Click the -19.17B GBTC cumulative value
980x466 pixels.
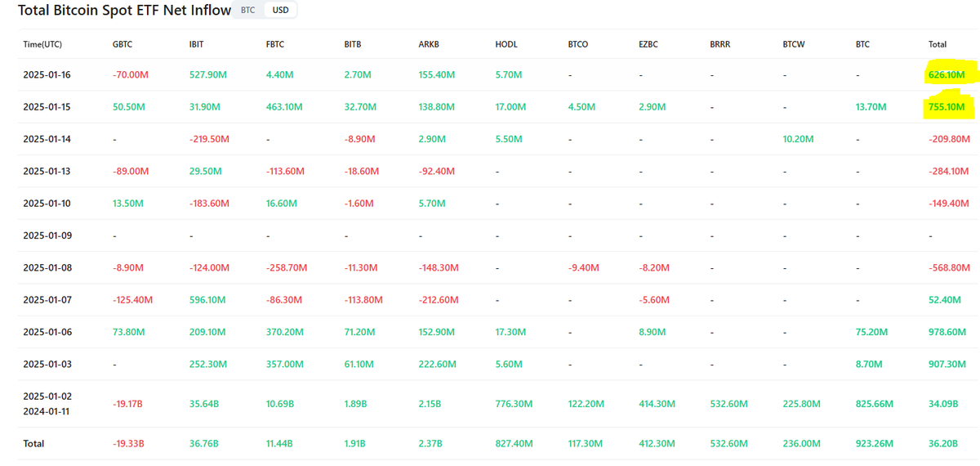pyautogui.click(x=129, y=403)
